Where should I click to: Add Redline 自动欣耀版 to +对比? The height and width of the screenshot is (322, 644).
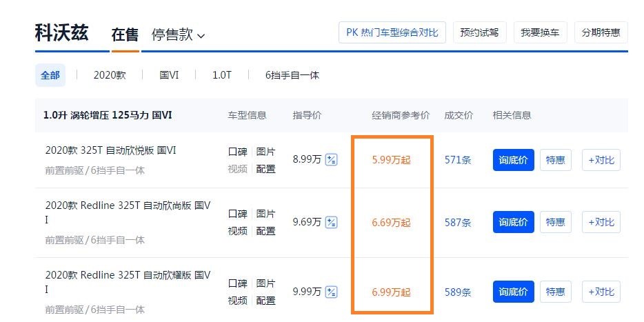[x=601, y=292]
